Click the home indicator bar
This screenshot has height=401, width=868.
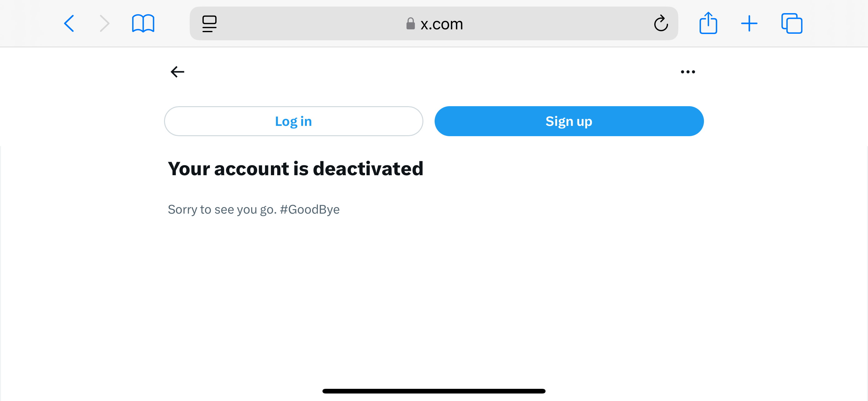434,391
